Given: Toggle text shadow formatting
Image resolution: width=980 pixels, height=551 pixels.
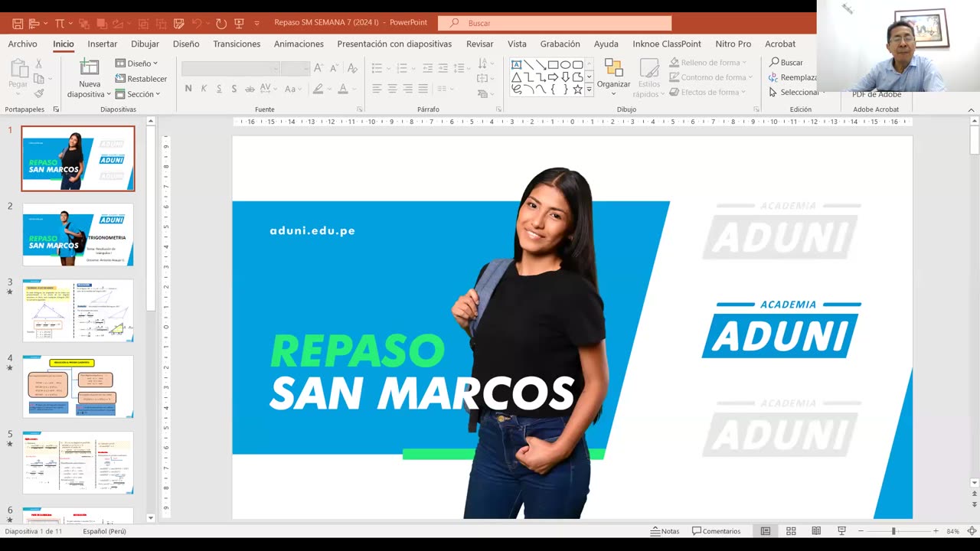Looking at the screenshot, I should (x=234, y=89).
